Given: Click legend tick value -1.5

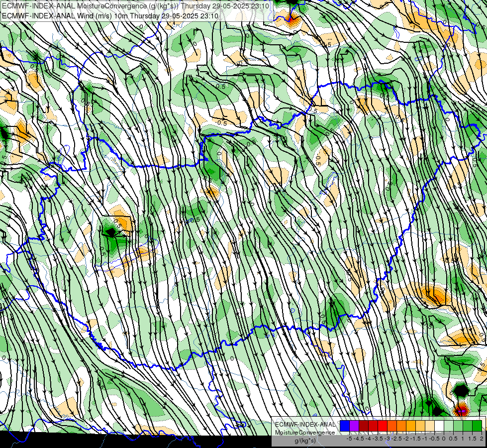Looking at the screenshot, I should (x=415, y=439).
